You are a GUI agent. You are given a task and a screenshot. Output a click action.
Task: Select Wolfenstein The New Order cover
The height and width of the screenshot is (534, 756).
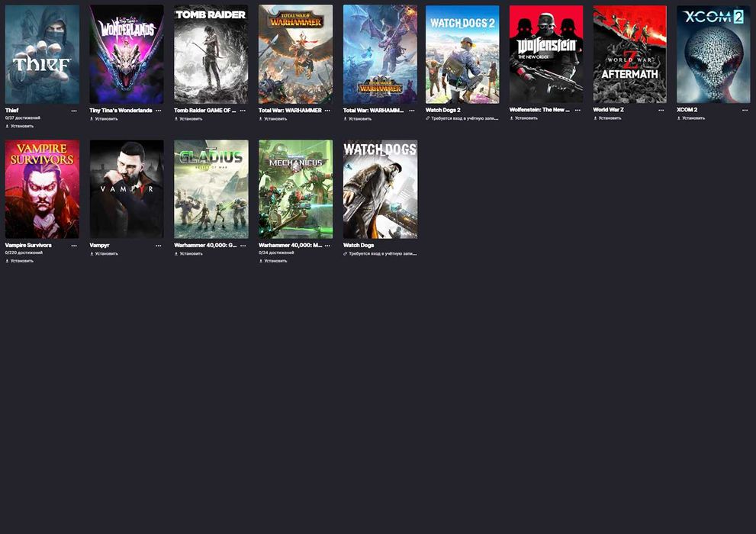546,54
